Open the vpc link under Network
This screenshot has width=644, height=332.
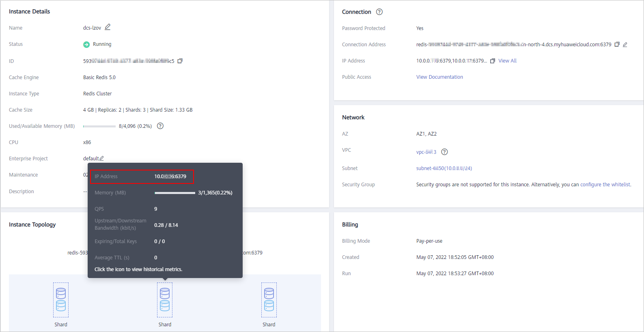pyautogui.click(x=426, y=152)
